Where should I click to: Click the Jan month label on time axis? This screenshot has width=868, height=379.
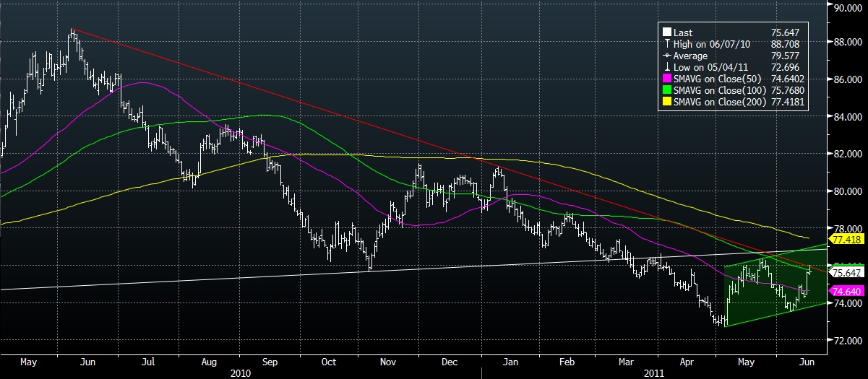coord(510,361)
